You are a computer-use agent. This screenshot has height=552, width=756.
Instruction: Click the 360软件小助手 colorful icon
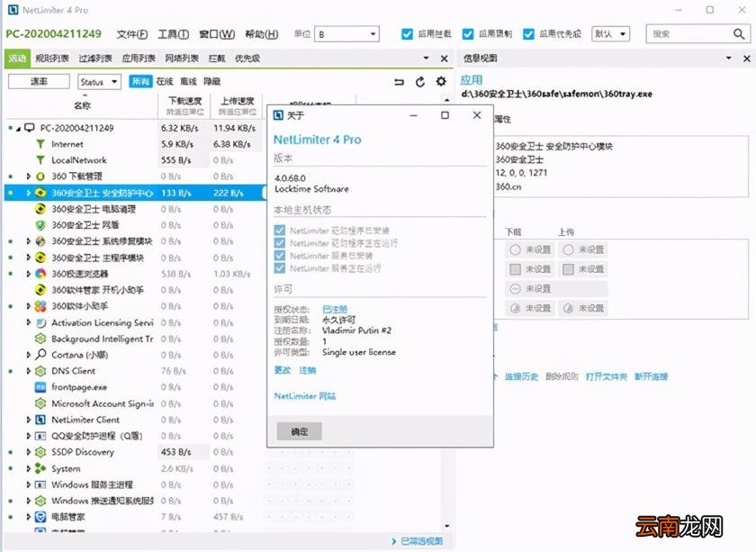click(41, 306)
